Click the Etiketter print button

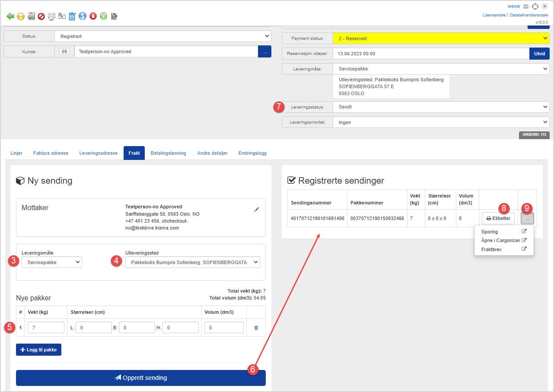point(498,218)
